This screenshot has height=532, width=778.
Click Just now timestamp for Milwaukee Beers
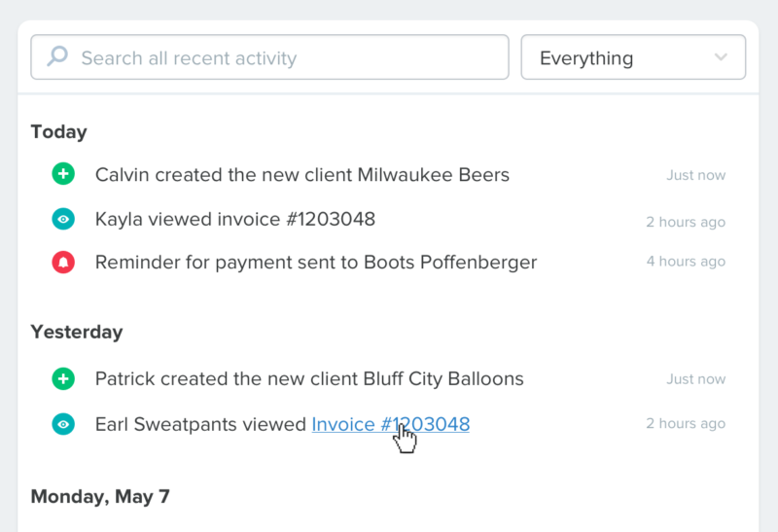click(x=695, y=175)
